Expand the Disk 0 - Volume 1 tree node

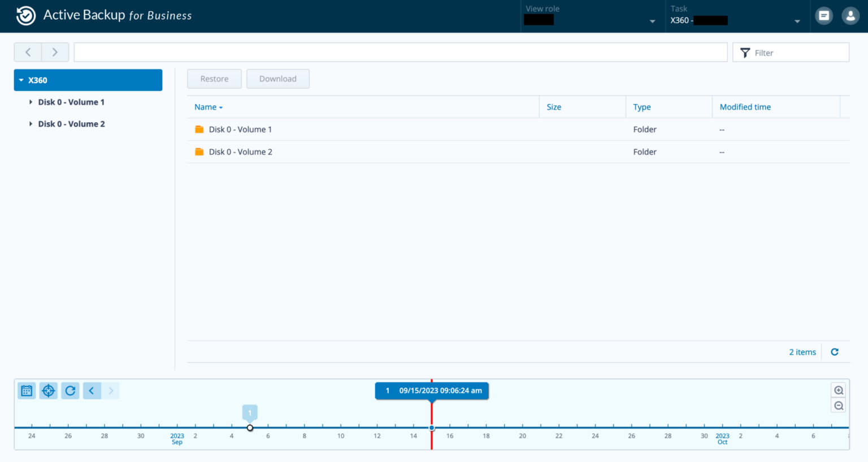click(31, 102)
